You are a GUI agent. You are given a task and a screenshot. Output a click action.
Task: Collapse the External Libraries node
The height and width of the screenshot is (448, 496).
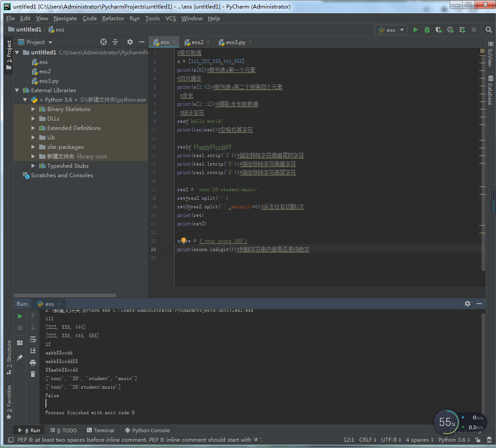(x=18, y=90)
